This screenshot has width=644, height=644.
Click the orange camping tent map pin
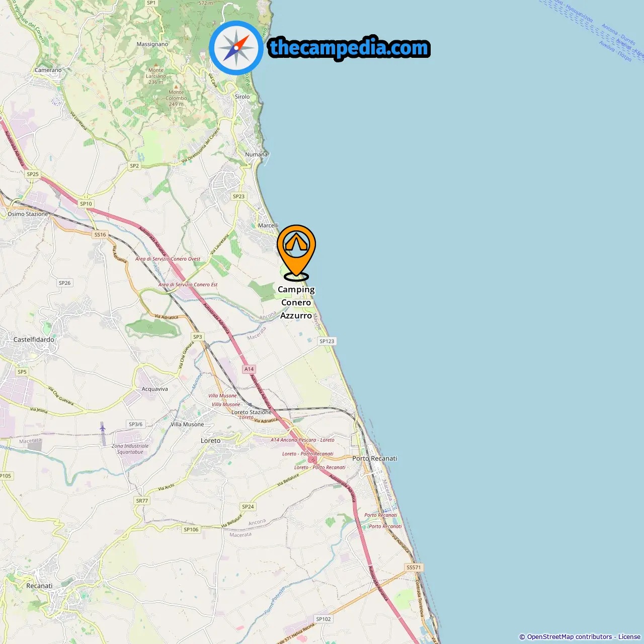[x=296, y=252]
